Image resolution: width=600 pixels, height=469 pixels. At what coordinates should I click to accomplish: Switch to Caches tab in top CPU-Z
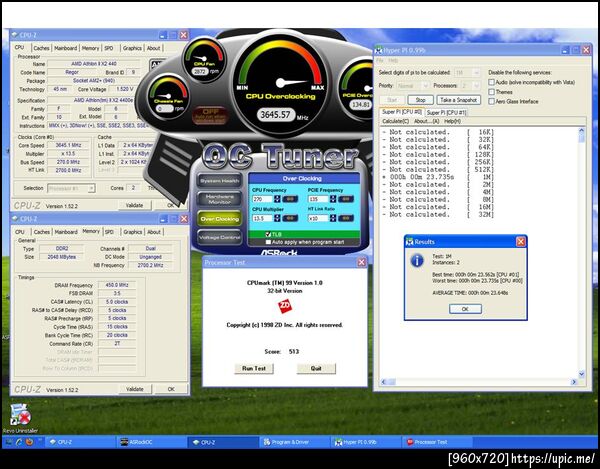pyautogui.click(x=41, y=48)
